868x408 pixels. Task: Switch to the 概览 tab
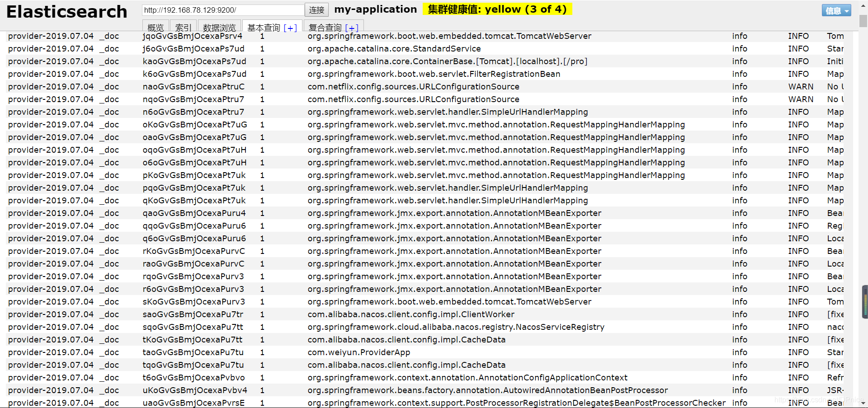click(156, 27)
